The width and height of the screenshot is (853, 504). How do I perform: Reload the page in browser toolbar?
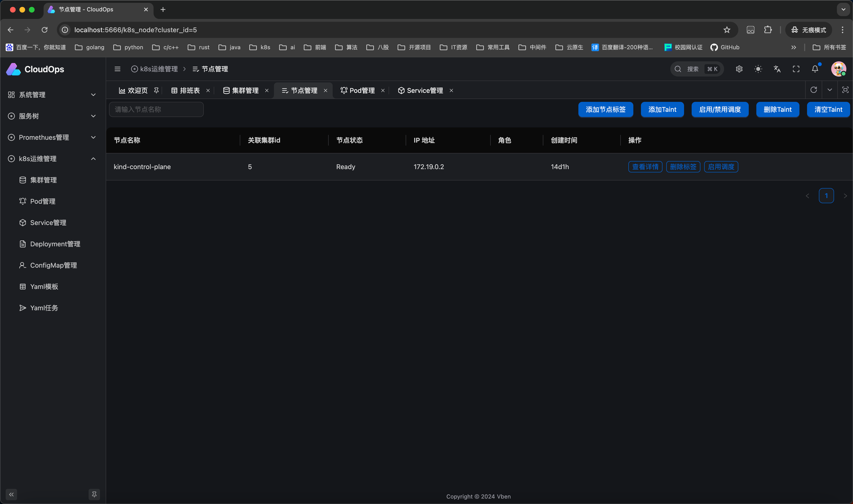tap(45, 30)
